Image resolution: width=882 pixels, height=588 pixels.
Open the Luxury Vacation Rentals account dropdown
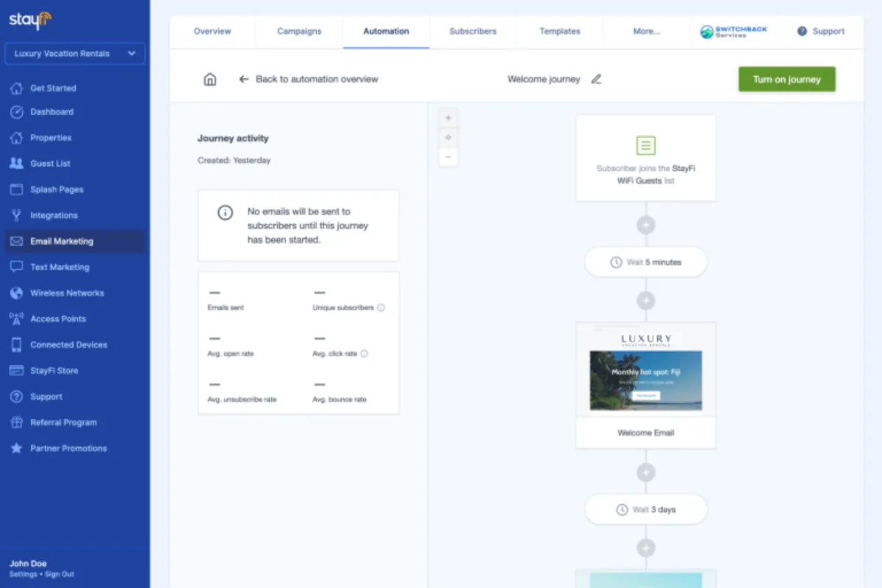tap(75, 54)
